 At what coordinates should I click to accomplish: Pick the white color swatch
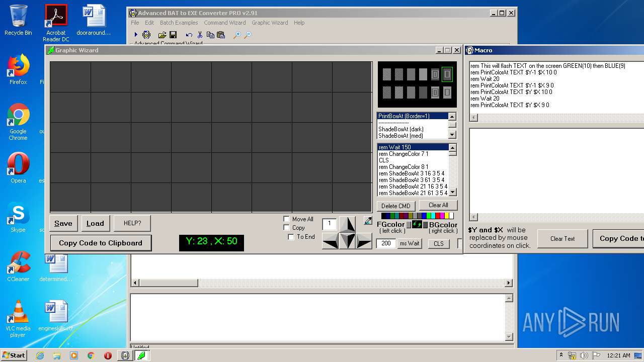pos(451,216)
